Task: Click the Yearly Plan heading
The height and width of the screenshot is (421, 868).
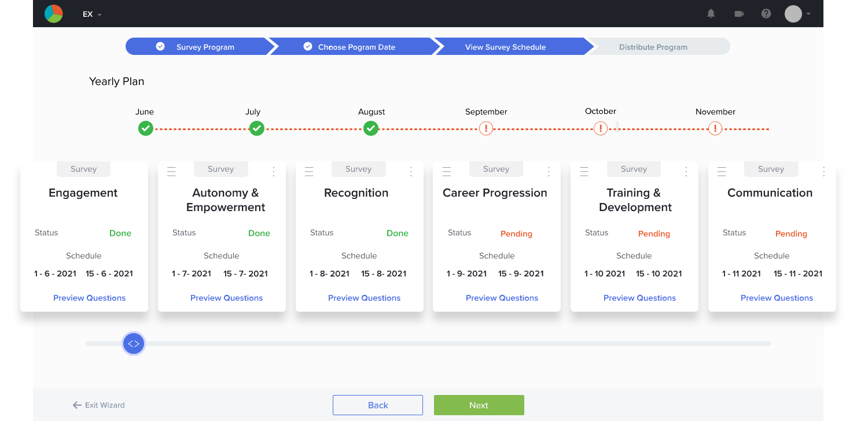Action: [x=117, y=82]
